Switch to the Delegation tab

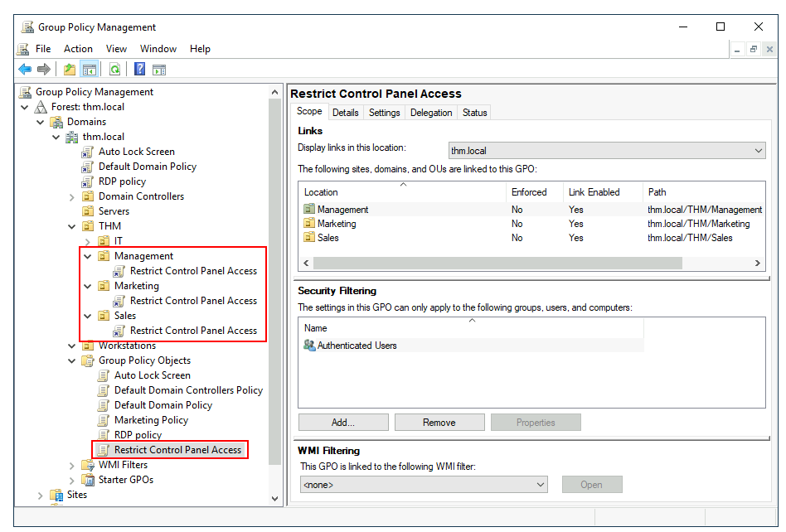(431, 113)
